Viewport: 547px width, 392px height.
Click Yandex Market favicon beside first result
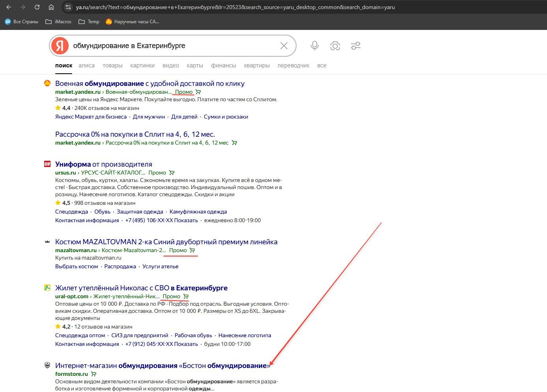point(47,83)
